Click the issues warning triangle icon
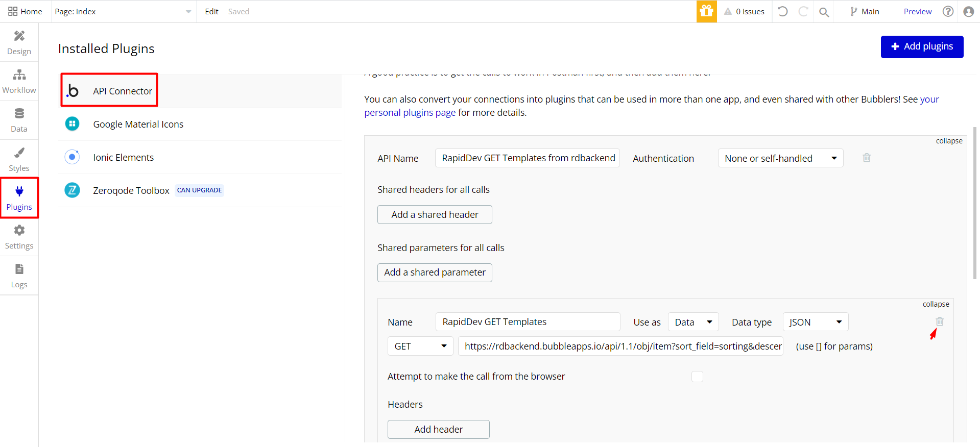The height and width of the screenshot is (447, 980). coord(728,11)
